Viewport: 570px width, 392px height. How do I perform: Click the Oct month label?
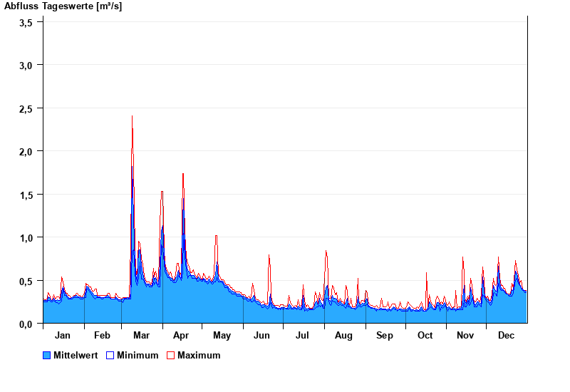(425, 335)
